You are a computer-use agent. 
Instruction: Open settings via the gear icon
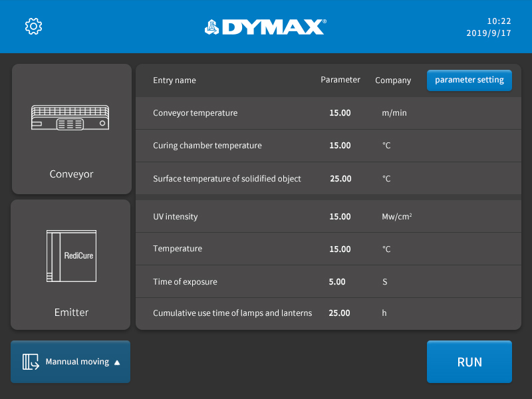click(34, 26)
